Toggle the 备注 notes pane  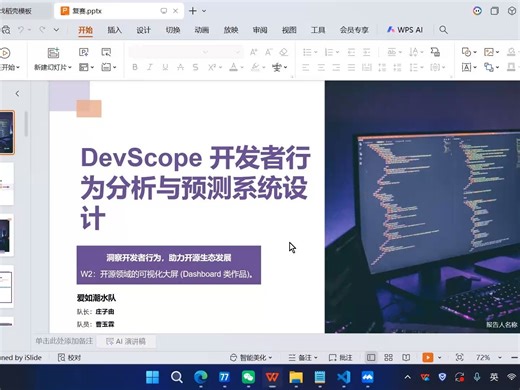303,358
